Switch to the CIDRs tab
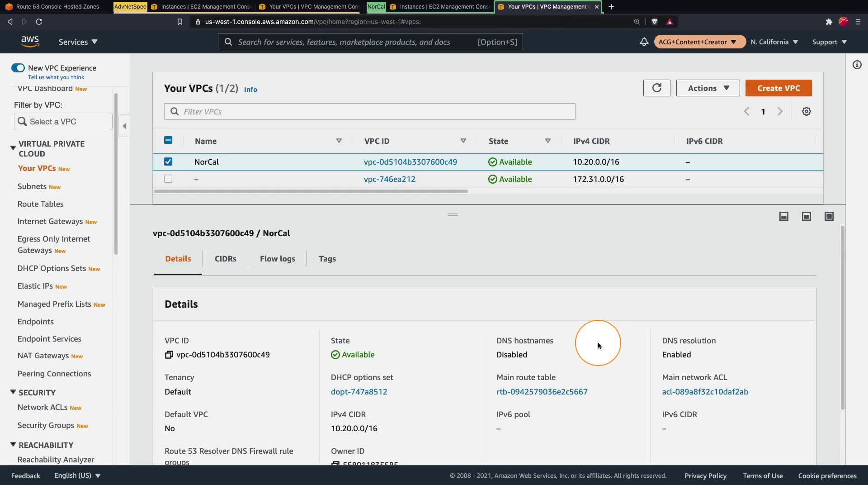The width and height of the screenshot is (868, 485). [x=226, y=259]
